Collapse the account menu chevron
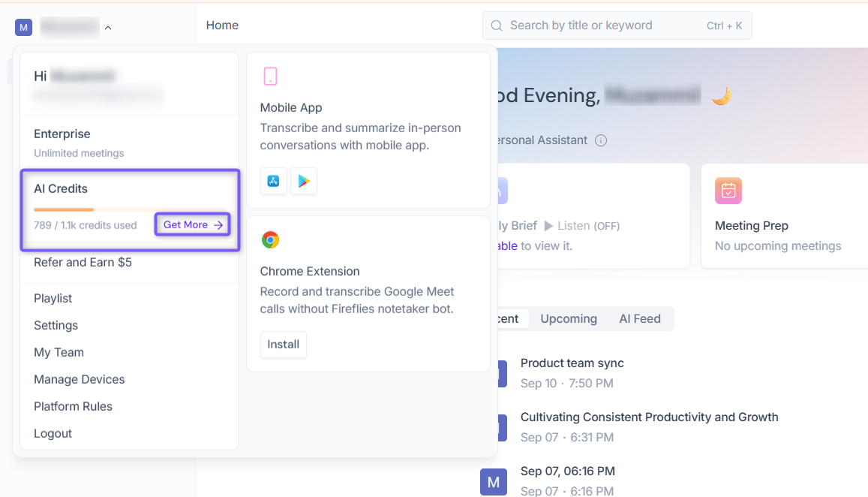The height and width of the screenshot is (497, 868). 108,28
